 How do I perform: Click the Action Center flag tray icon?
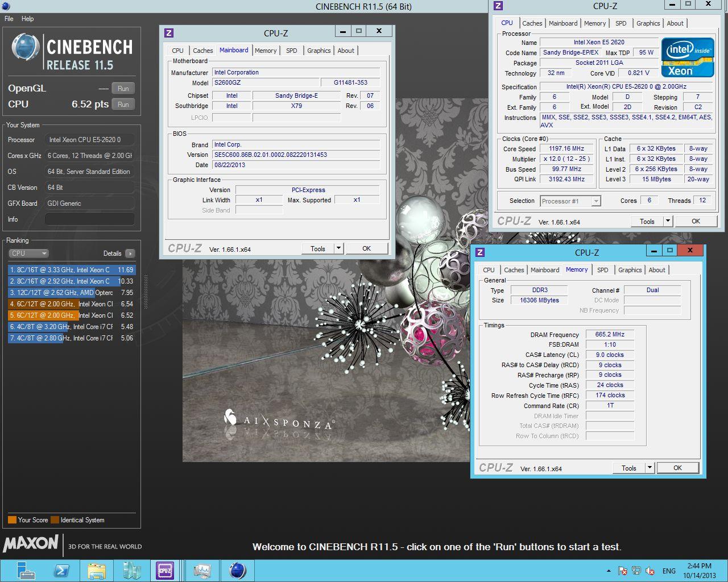tap(623, 571)
